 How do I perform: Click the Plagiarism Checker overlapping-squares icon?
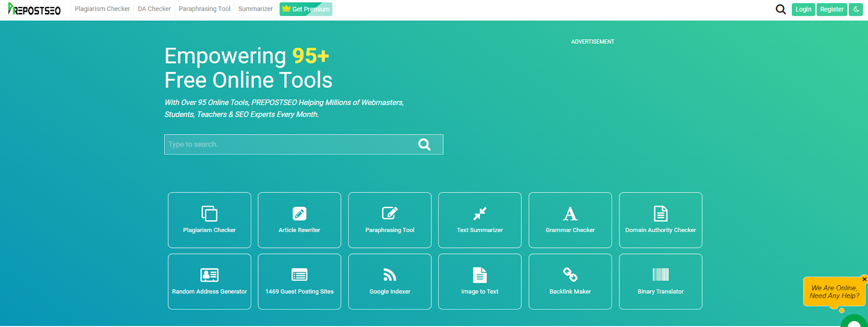209,214
